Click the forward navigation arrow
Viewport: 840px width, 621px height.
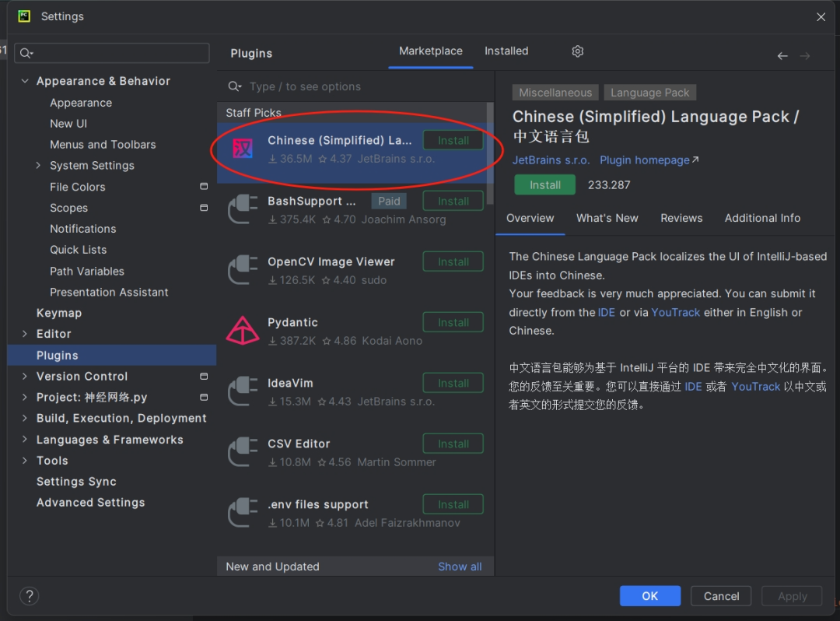click(805, 56)
